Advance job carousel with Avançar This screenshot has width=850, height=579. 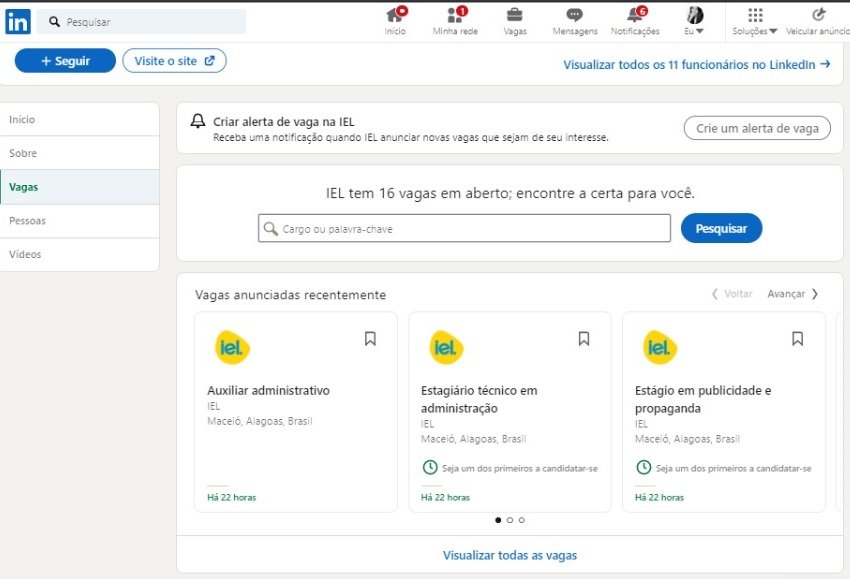793,294
